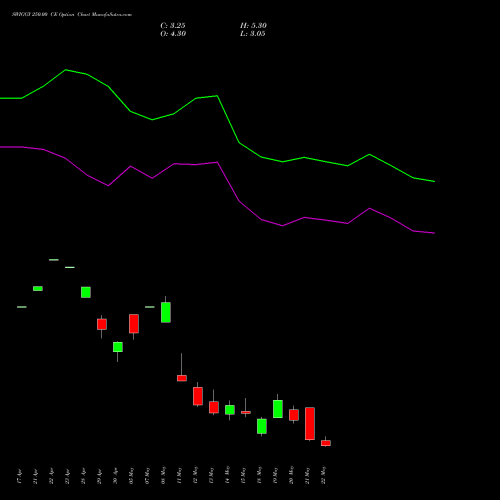Select the 11 May date label
The height and width of the screenshot is (500, 500).
pos(179,476)
